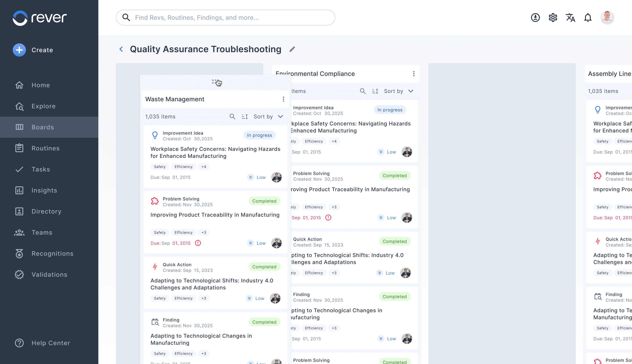The image size is (632, 364).
Task: Search within the Waste Management column
Action: (x=232, y=116)
